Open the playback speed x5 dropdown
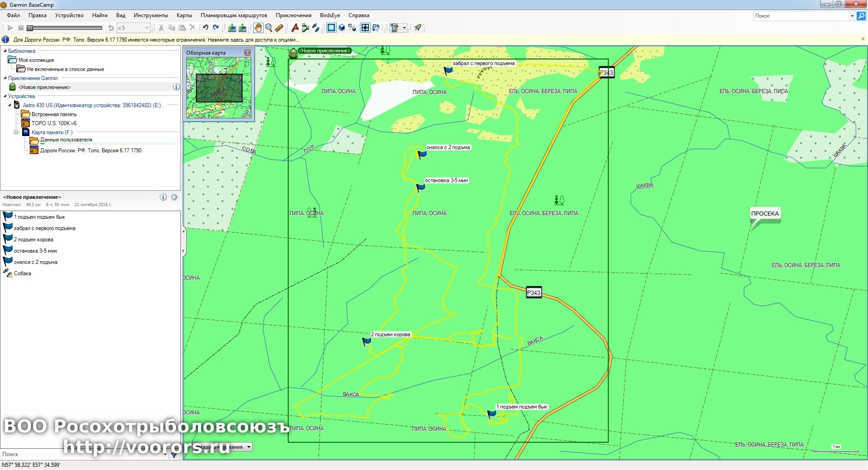 click(x=146, y=28)
